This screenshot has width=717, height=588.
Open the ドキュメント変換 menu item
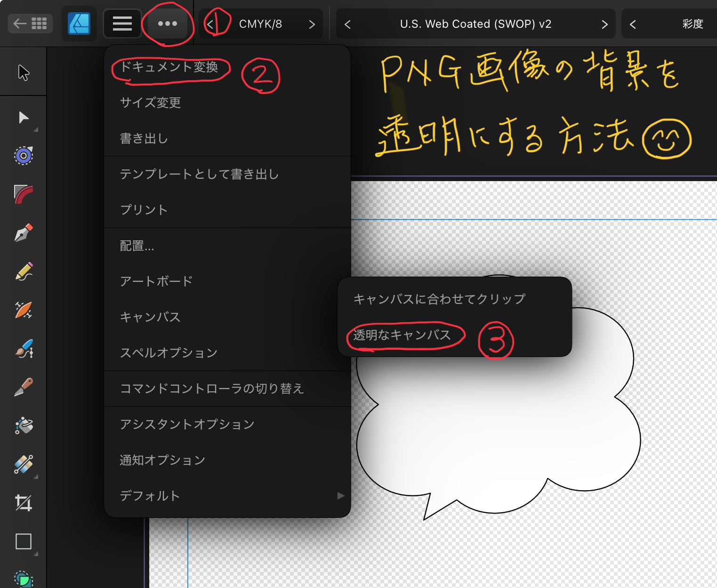[169, 68]
